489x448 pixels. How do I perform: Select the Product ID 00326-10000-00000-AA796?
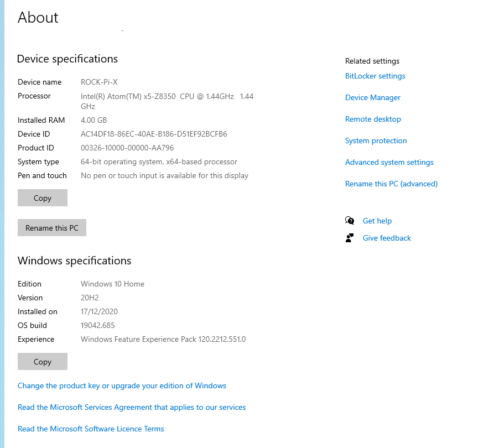127,148
